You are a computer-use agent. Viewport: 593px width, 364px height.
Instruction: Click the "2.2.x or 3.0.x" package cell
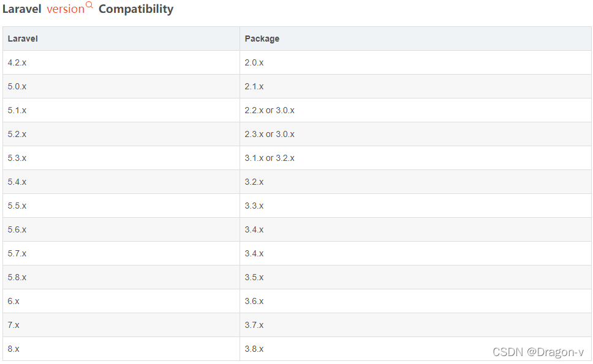click(x=270, y=110)
